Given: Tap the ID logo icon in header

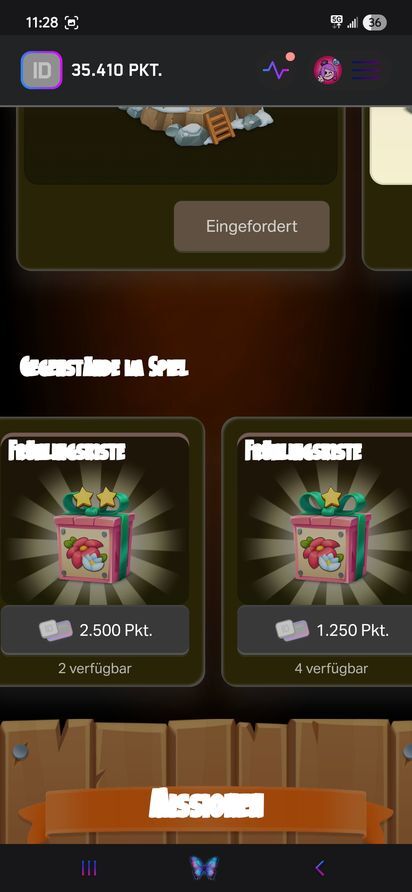Looking at the screenshot, I should [x=42, y=71].
